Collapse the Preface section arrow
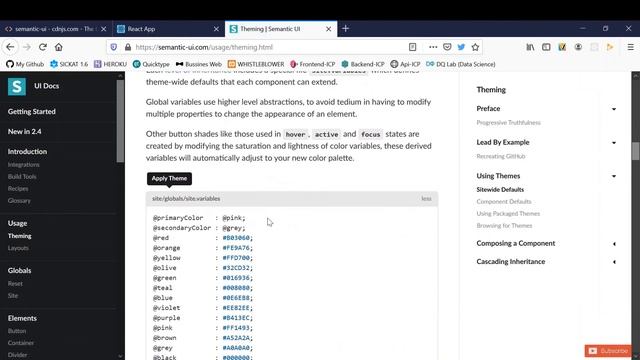Image resolution: width=640 pixels, height=360 pixels. tap(614, 109)
